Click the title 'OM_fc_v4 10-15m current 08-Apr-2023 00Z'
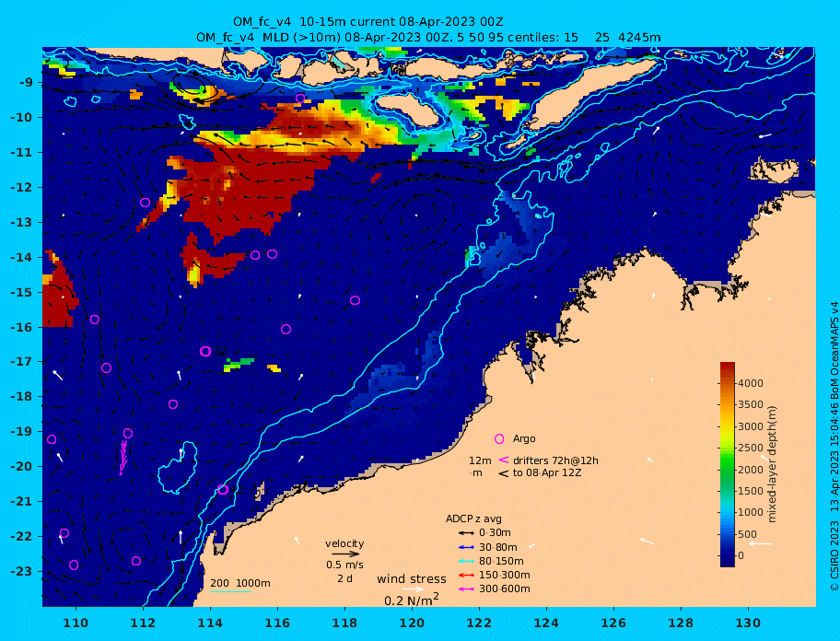Screen dimensions: 840x641 coord(368,22)
